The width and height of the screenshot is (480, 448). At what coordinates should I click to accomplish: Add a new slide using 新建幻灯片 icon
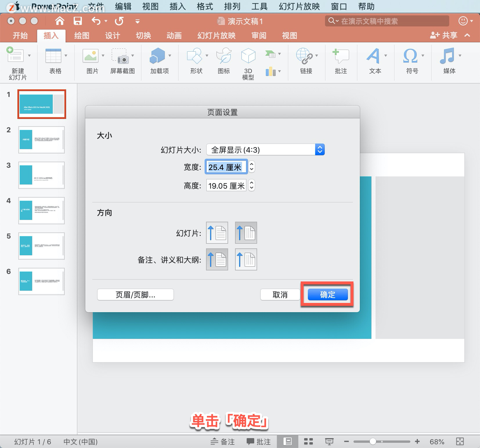pos(15,55)
